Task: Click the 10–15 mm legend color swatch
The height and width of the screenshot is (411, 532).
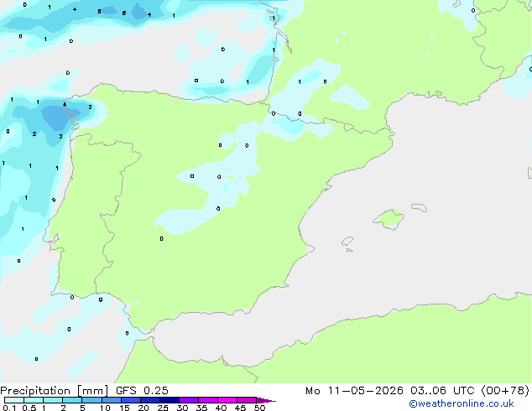Action: [x=111, y=400]
